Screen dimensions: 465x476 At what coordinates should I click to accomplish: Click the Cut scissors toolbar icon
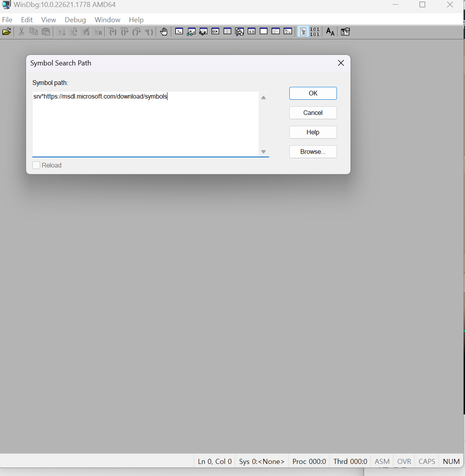[21, 32]
